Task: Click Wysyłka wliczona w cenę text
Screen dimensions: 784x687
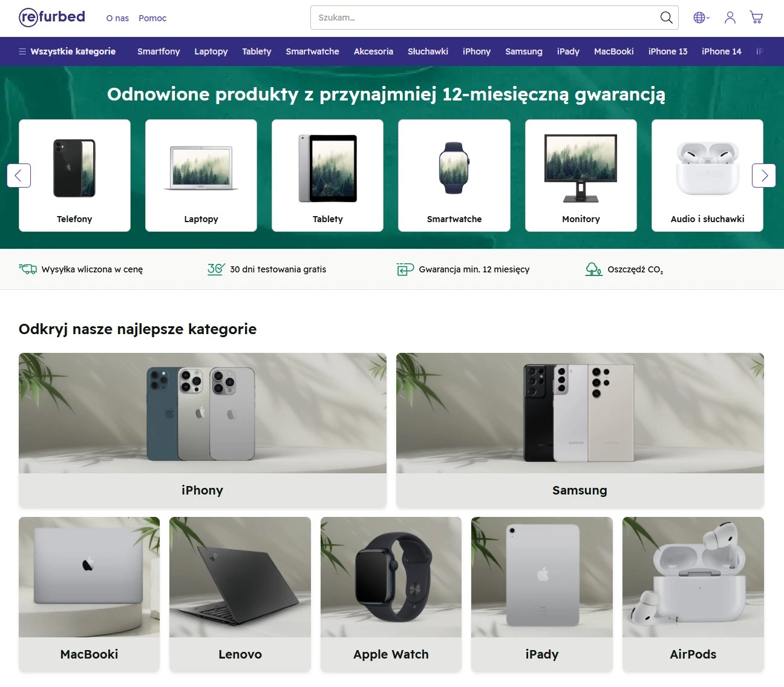Action: tap(92, 269)
